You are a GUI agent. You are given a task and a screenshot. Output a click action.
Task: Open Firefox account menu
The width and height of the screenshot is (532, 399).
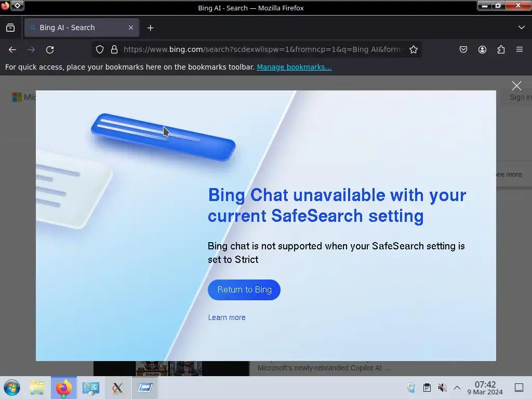[482, 49]
